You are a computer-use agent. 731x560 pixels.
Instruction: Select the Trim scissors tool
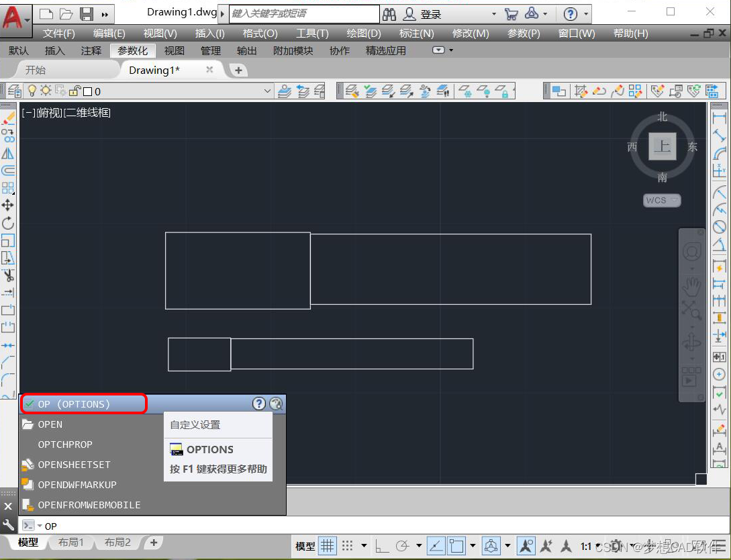click(8, 275)
